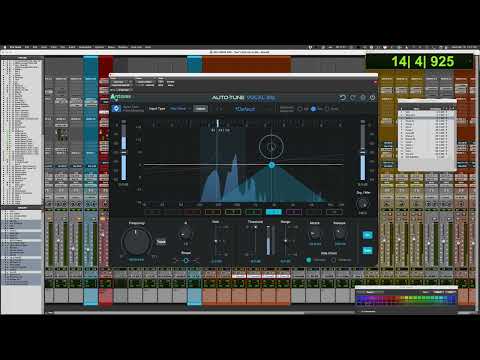Click the lower cyan button at plugin right
This screenshot has width=480, height=360.
pos(367,251)
